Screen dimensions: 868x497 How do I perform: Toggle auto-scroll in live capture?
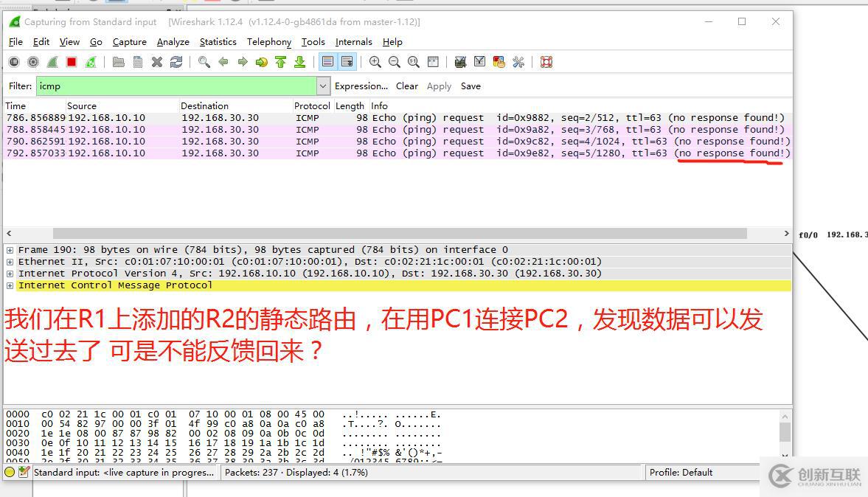(x=347, y=61)
